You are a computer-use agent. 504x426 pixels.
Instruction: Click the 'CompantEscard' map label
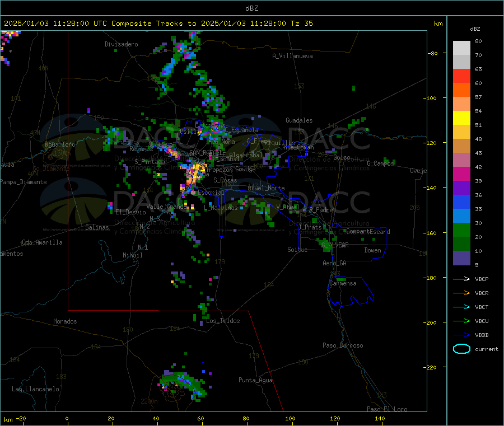tap(368, 231)
